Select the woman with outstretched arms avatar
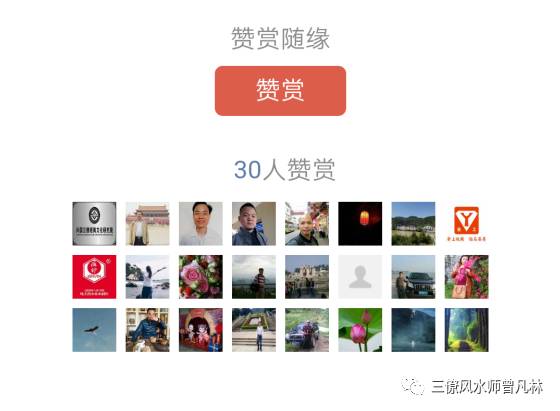560x411 pixels. (x=148, y=277)
